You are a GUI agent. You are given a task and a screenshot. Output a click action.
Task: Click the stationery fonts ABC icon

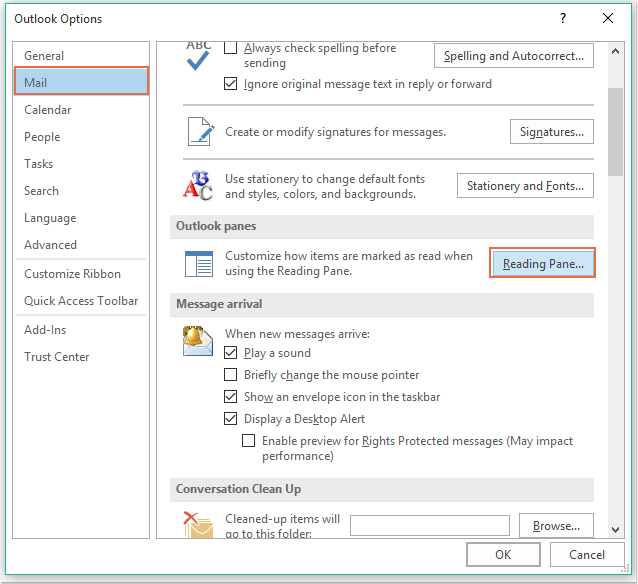[x=198, y=186]
